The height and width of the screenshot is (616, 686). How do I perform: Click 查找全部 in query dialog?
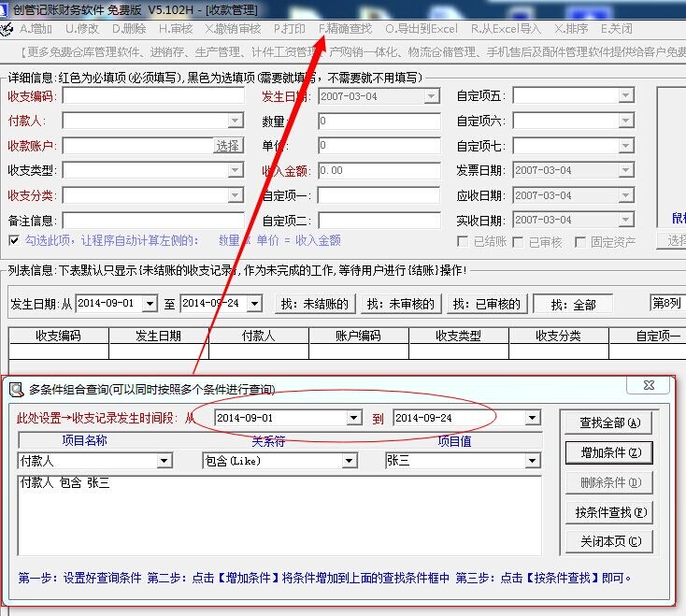click(x=608, y=423)
